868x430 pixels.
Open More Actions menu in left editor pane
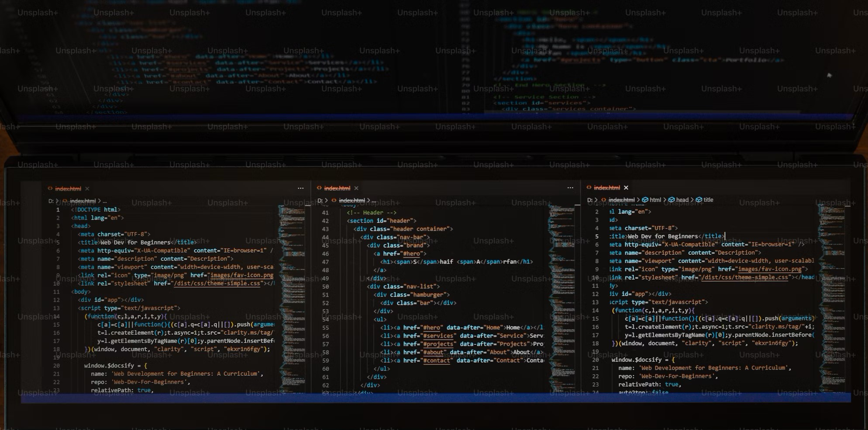300,188
